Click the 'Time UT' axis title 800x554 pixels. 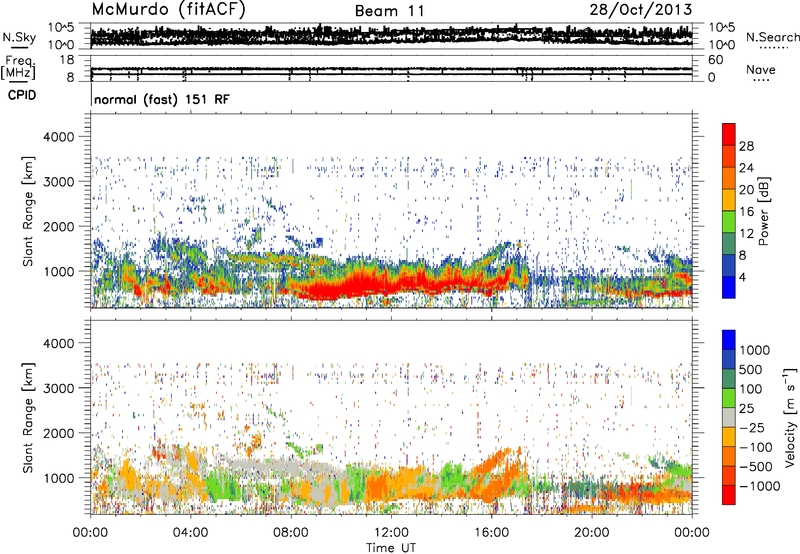[391, 548]
